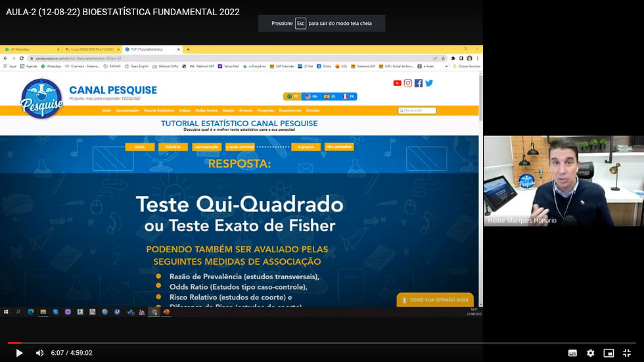Open Chrome from taskbar
644x362 pixels.
[x=154, y=312]
